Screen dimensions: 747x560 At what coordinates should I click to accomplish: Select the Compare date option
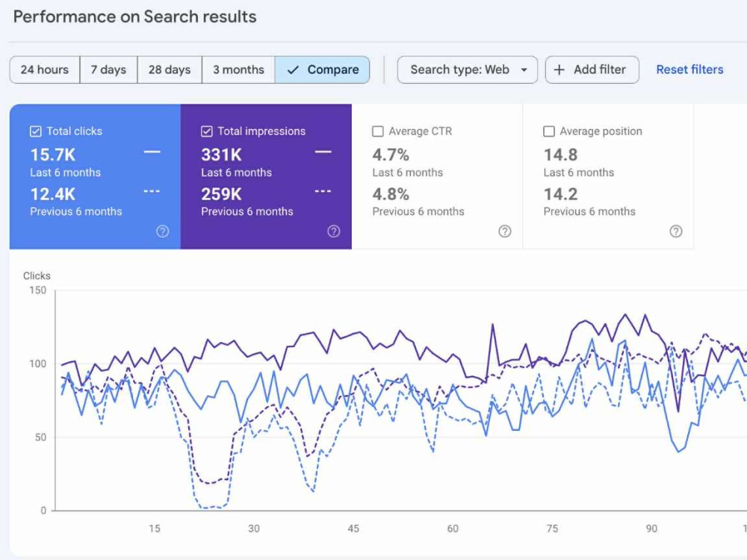(322, 69)
